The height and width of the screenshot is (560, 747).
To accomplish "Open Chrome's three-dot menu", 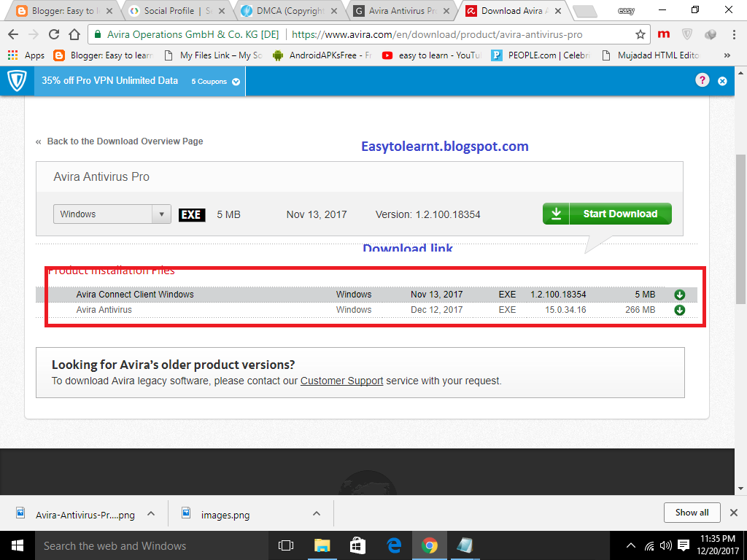I will (734, 34).
